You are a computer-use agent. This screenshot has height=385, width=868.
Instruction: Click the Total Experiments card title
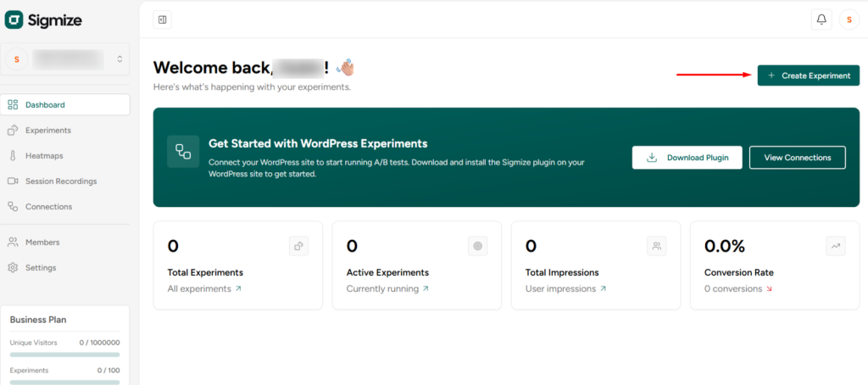205,272
